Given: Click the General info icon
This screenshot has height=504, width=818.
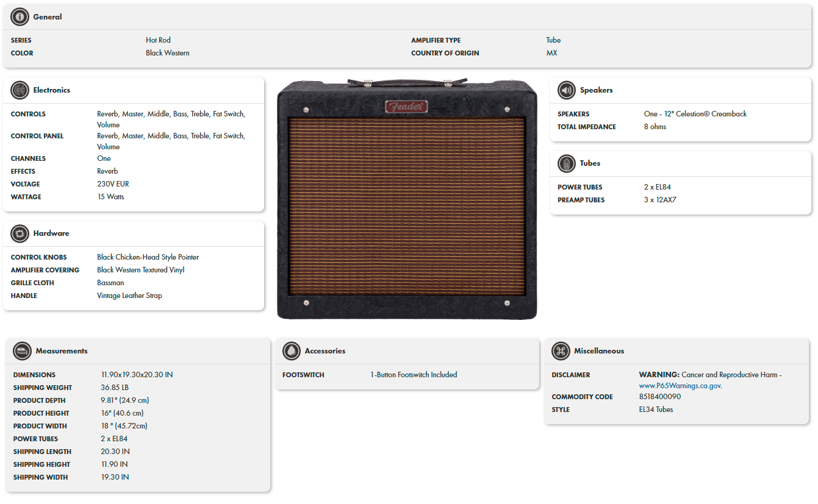Looking at the screenshot, I should tap(20, 17).
